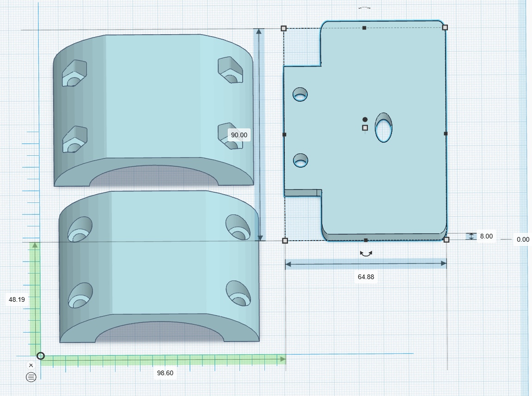
Task: Select the lower curved clamp shape
Action: 159,266
